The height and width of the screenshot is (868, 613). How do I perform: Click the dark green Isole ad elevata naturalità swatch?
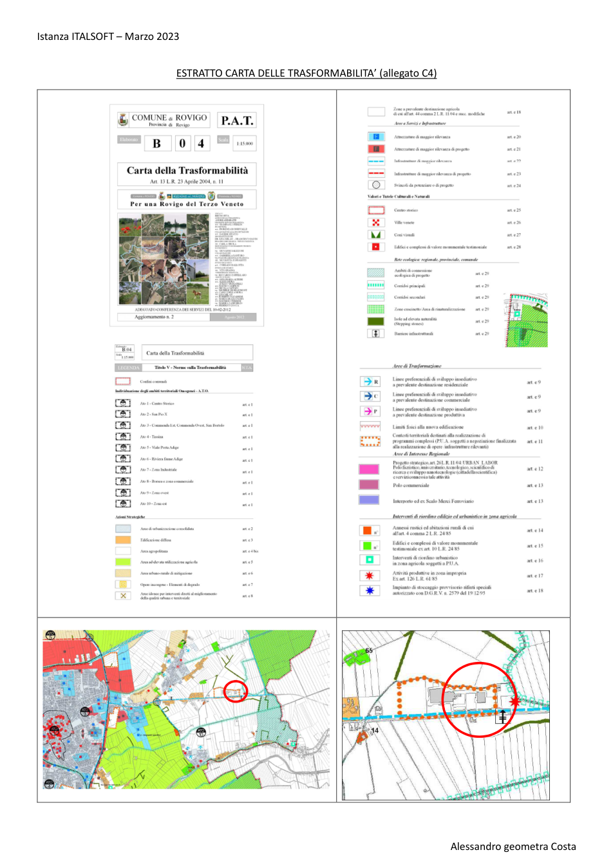376,321
